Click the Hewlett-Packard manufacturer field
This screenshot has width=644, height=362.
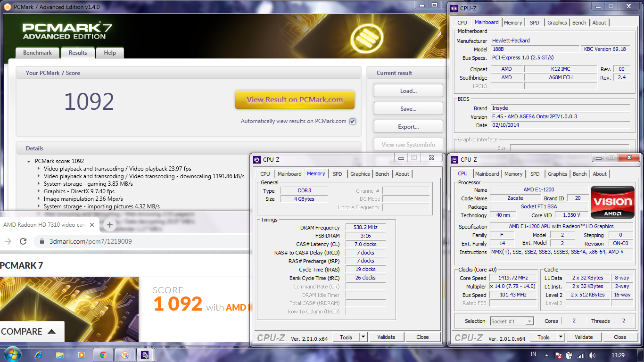560,41
